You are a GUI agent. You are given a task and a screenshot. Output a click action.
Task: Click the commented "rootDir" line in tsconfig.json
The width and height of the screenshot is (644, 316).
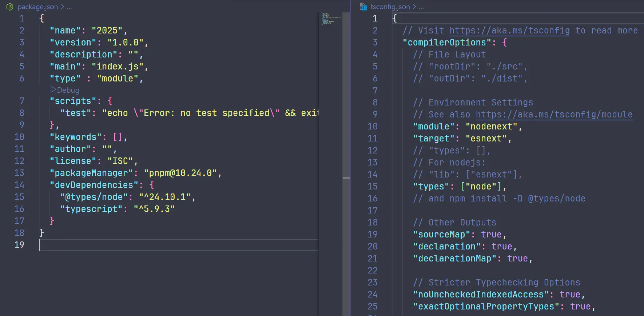pyautogui.click(x=470, y=67)
